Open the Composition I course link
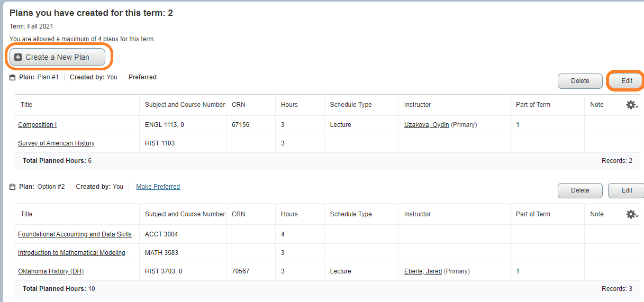Image resolution: width=644 pixels, height=302 pixels. [37, 125]
